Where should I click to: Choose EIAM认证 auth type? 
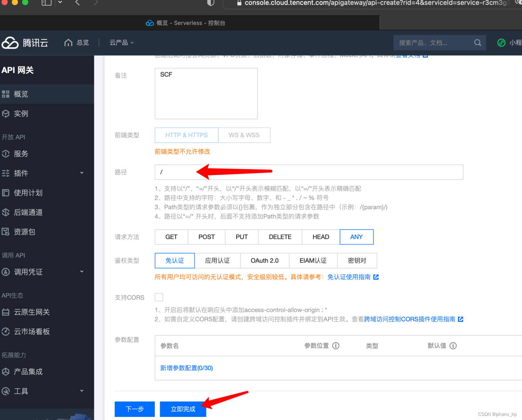(313, 261)
